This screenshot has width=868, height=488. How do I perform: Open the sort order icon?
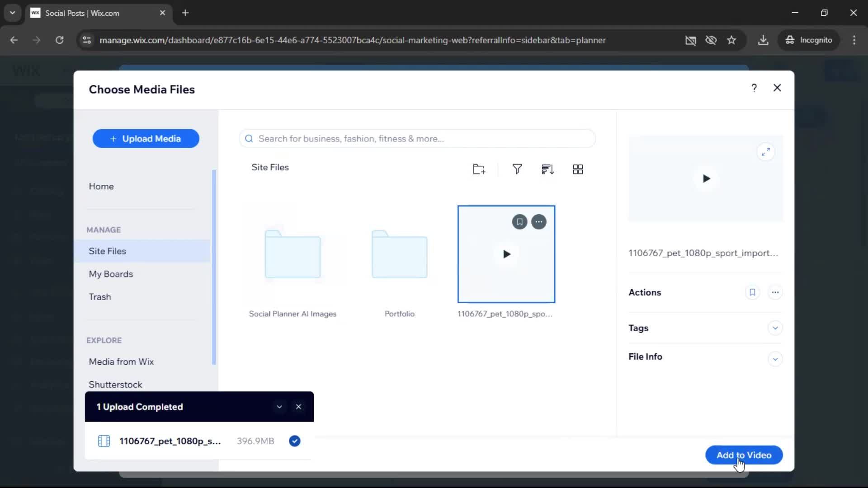tap(547, 169)
